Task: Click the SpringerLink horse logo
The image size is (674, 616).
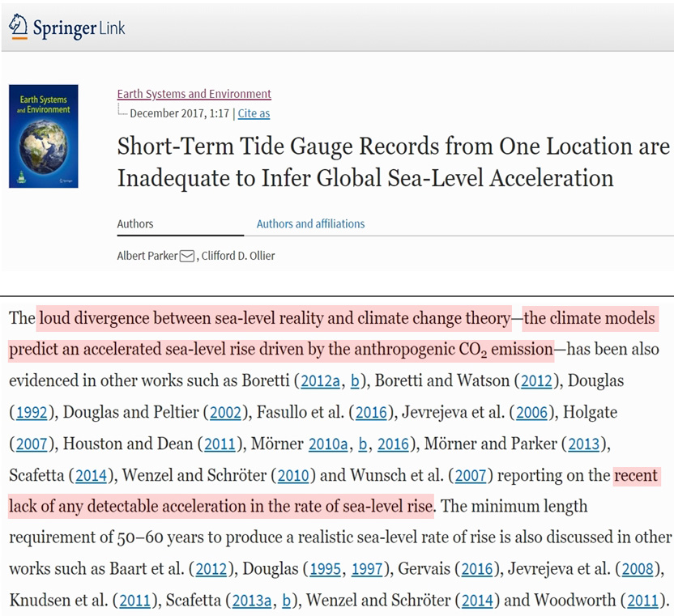Action: click(19, 26)
